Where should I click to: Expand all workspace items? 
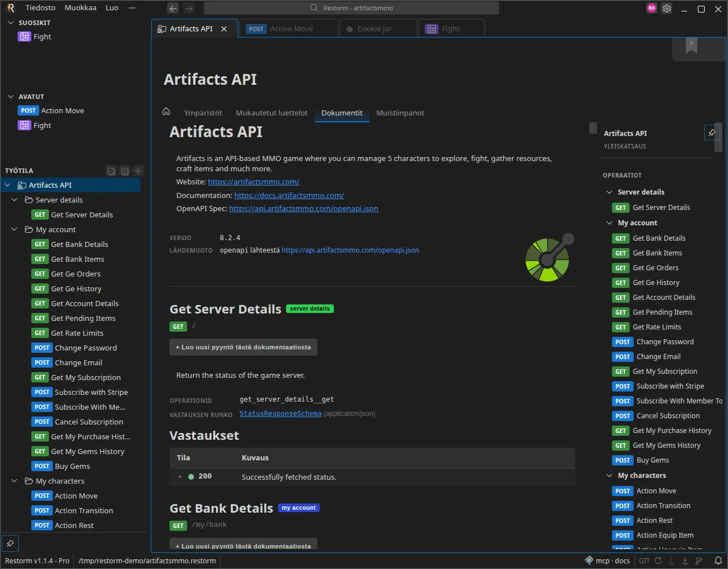[x=125, y=171]
